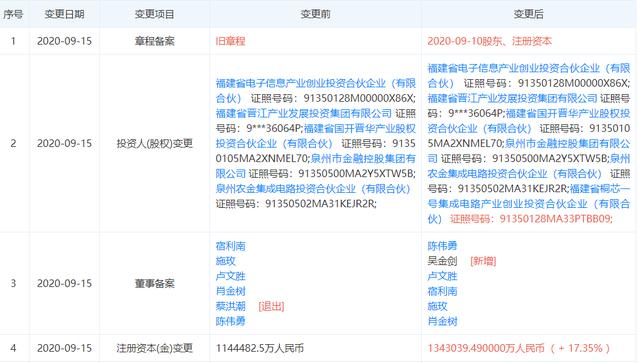Open 陈伟勇 in the 变更后 column
This screenshot has height=363, width=640.
pos(442,246)
